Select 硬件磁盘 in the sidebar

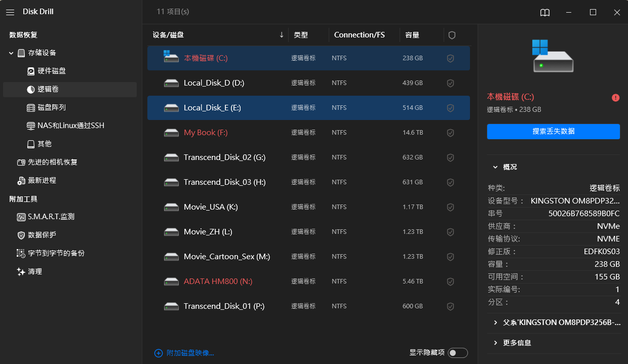pos(51,71)
